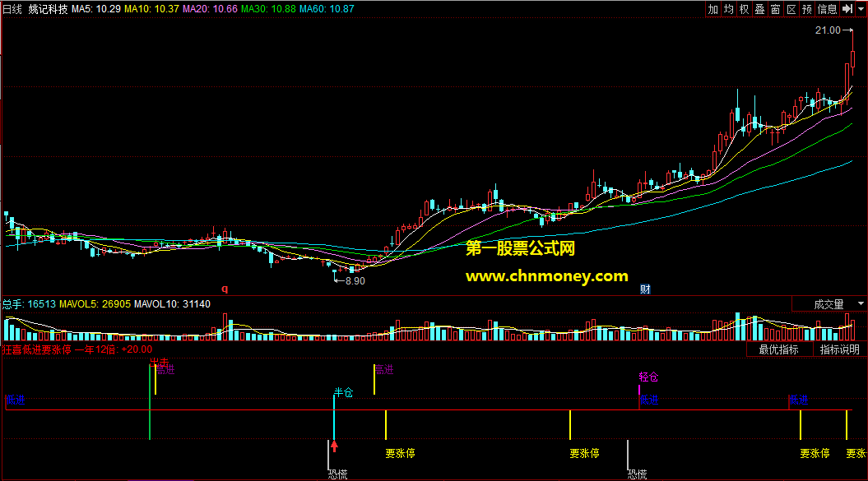Click the 狂喜低进要涨停 indicator title
The height and width of the screenshot is (481, 868).
[36, 349]
